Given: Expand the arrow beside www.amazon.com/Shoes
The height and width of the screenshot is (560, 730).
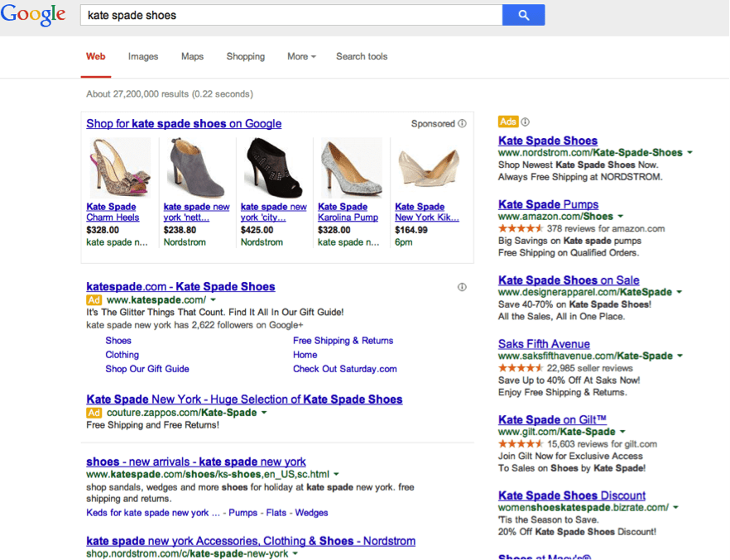Looking at the screenshot, I should (x=621, y=216).
